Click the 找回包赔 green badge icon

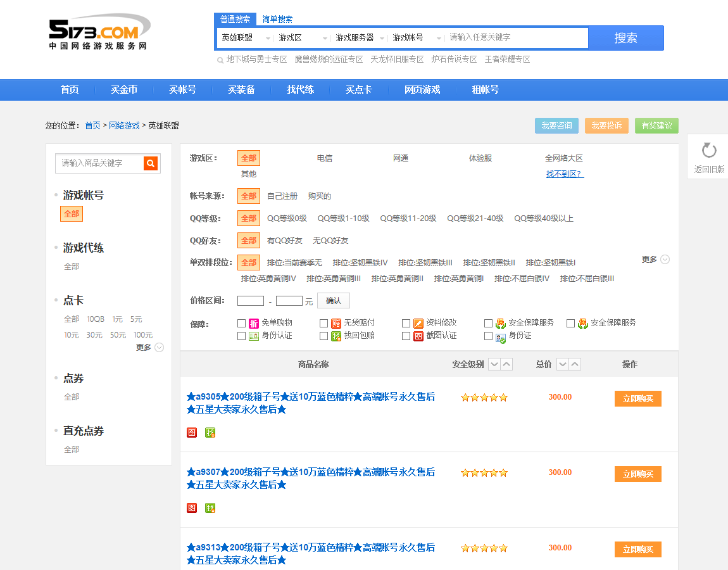(x=336, y=336)
